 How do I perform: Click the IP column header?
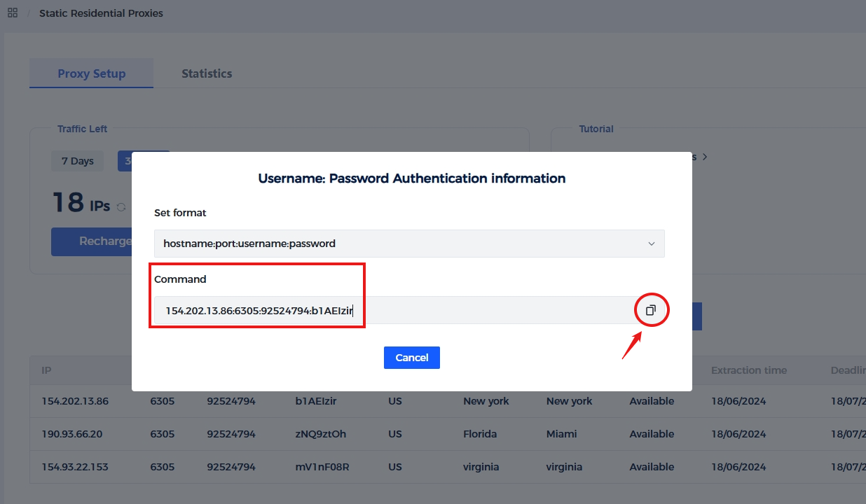click(x=46, y=370)
